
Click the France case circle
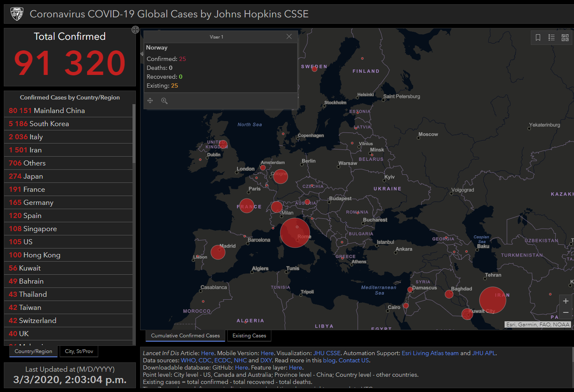247,206
